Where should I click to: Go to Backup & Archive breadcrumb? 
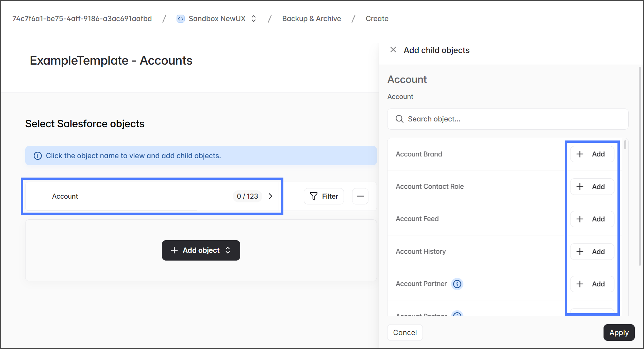pyautogui.click(x=311, y=19)
